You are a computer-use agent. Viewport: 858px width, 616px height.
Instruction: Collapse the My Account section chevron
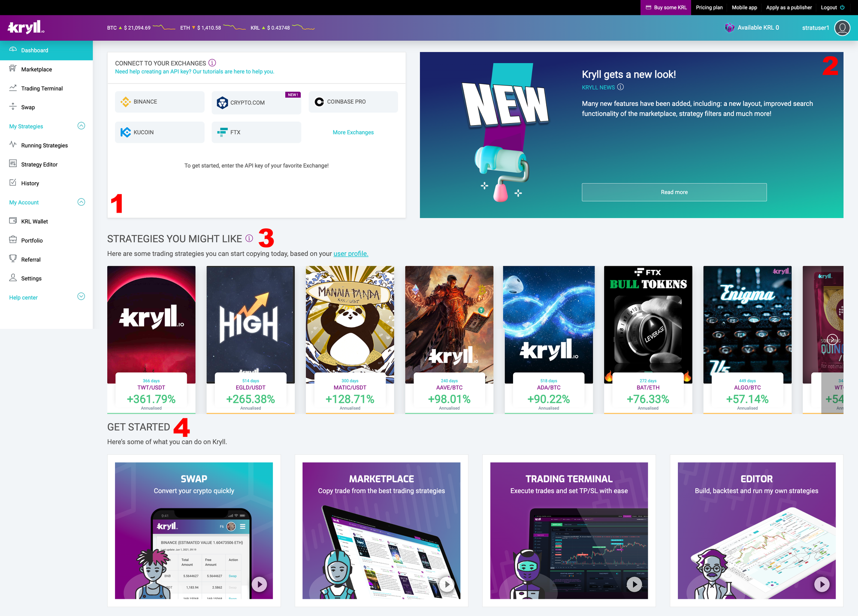tap(81, 202)
